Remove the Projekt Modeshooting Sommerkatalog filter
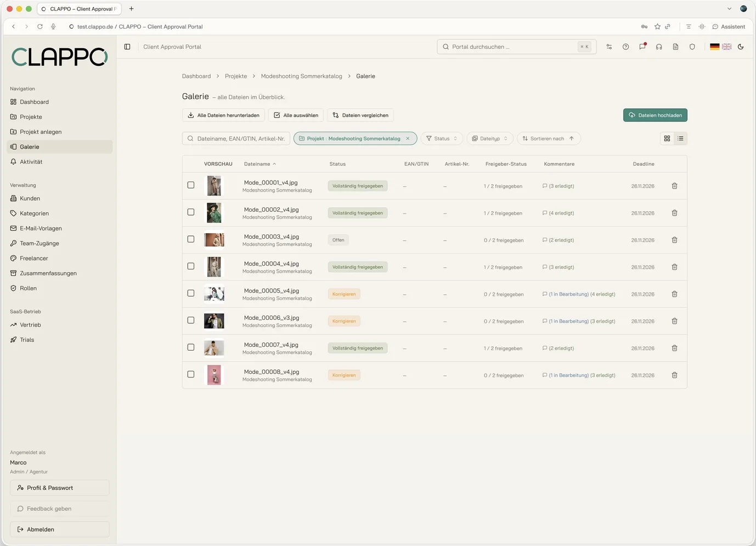Viewport: 756px width, 546px height. (408, 139)
